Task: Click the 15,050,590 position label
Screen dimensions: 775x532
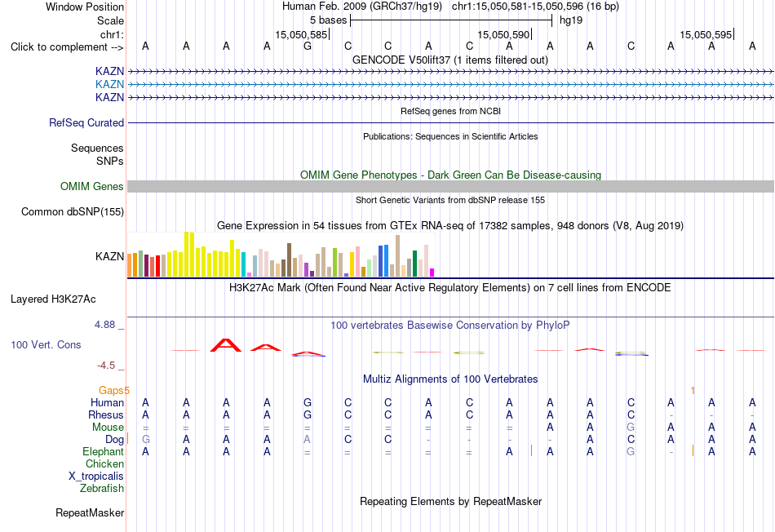Action: (503, 34)
